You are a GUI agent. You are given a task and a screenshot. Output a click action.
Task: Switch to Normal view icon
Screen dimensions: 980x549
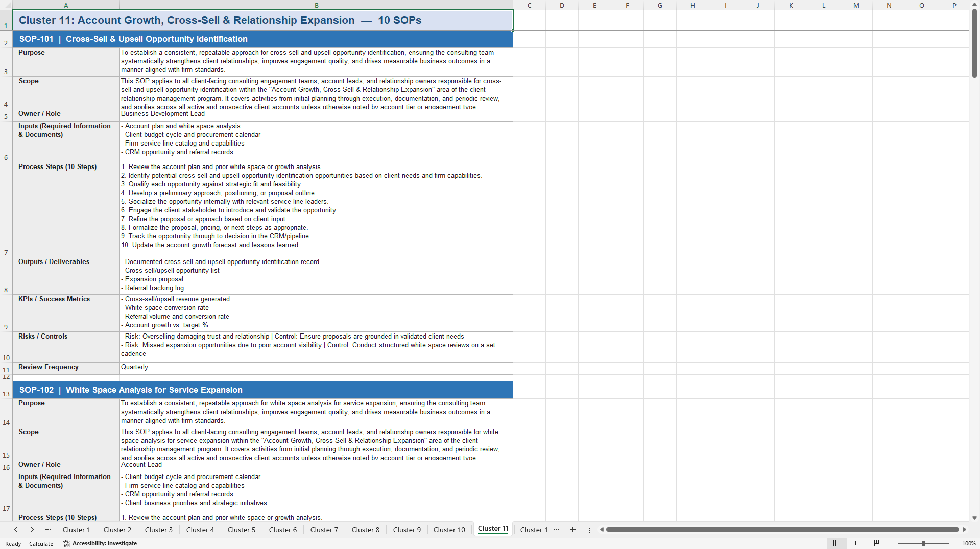click(x=836, y=543)
